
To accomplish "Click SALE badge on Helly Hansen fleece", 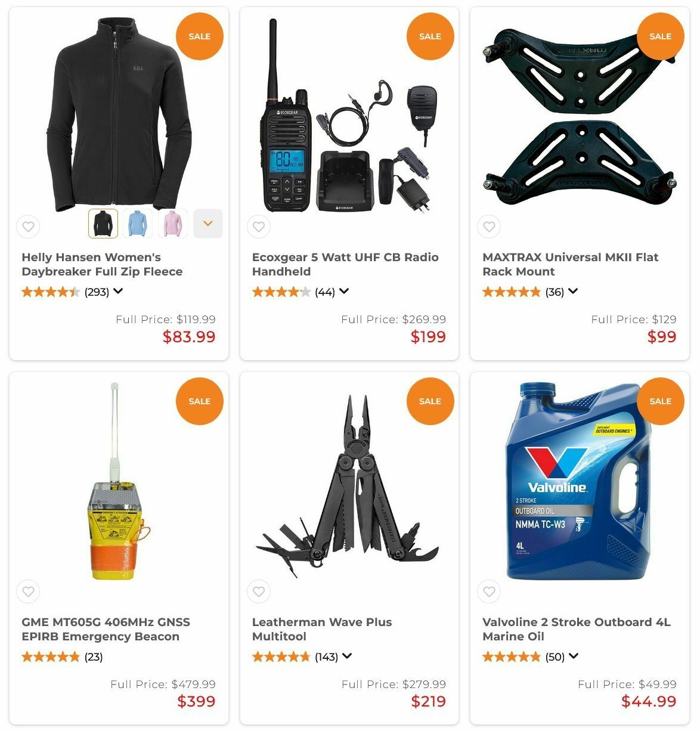I will click(x=200, y=36).
